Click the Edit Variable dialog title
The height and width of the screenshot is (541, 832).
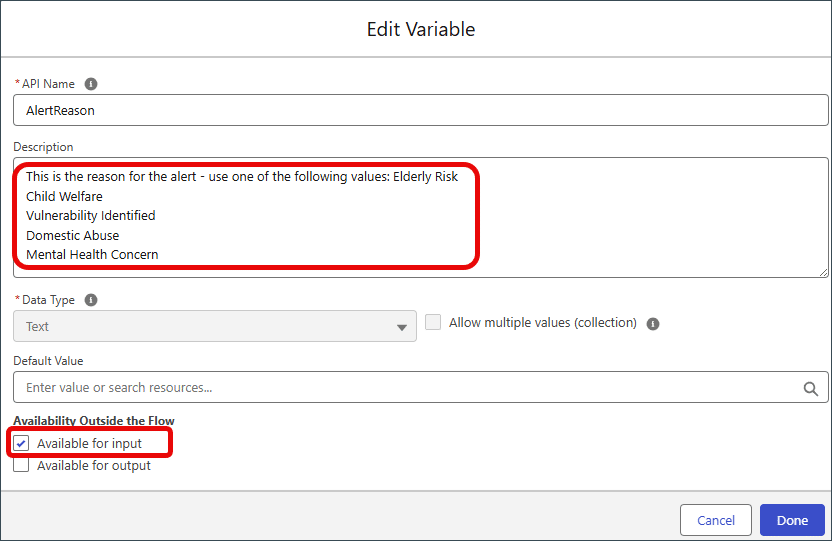[421, 29]
